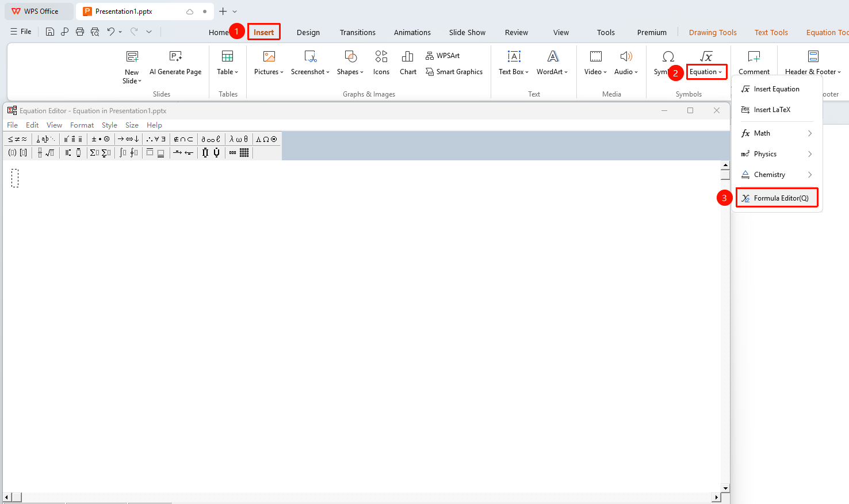Screen dimensions: 849x504
Task: Open operator symbols palette (±•⊗)
Action: 101,139
